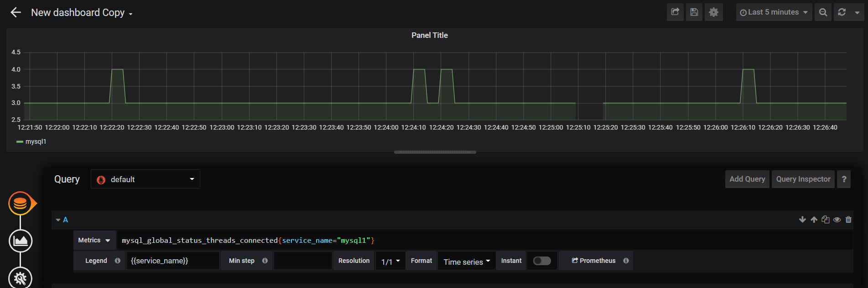Open the Format Time series dropdown
This screenshot has width=868, height=288.
click(466, 261)
